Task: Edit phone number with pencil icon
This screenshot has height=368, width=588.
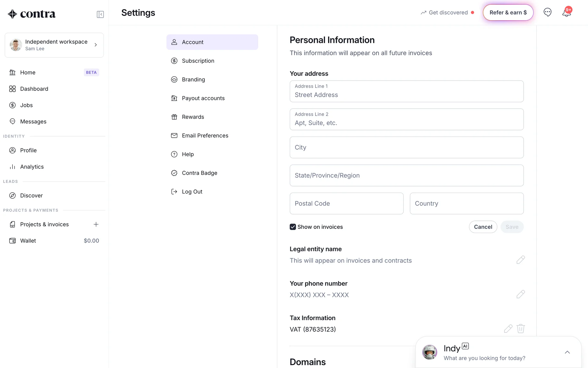Action: [520, 294]
